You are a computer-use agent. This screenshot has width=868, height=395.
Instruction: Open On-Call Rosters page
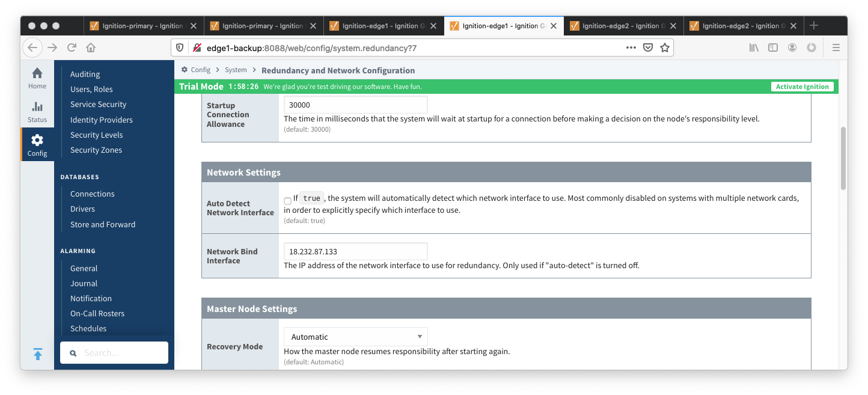pyautogui.click(x=97, y=313)
